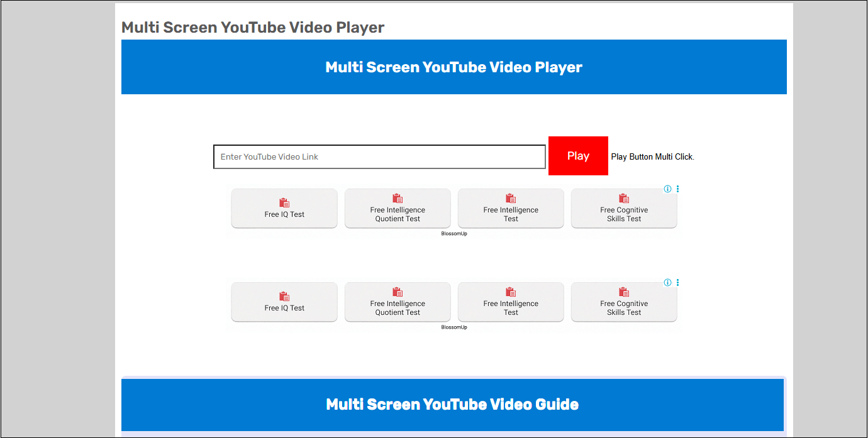Viewport: 868px width, 438px height.
Task: Click the red clipboard icon on Free IQ Test card
Action: [x=284, y=202]
